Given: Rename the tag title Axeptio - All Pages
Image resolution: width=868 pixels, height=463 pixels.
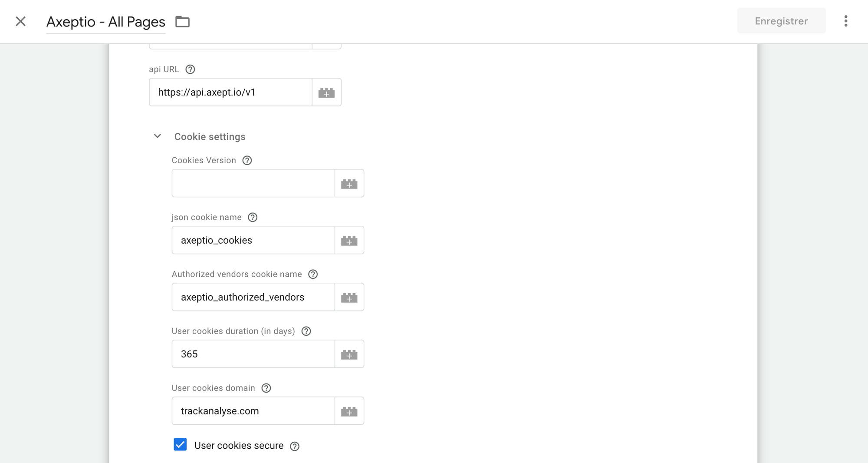Looking at the screenshot, I should coord(106,22).
